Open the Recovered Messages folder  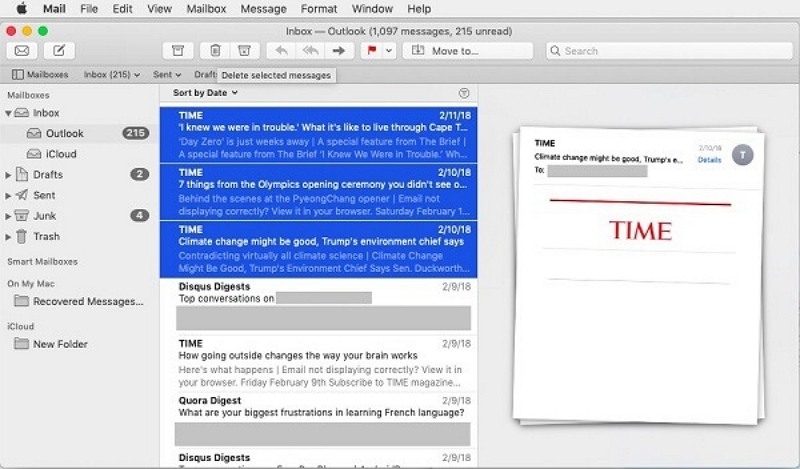pos(79,301)
